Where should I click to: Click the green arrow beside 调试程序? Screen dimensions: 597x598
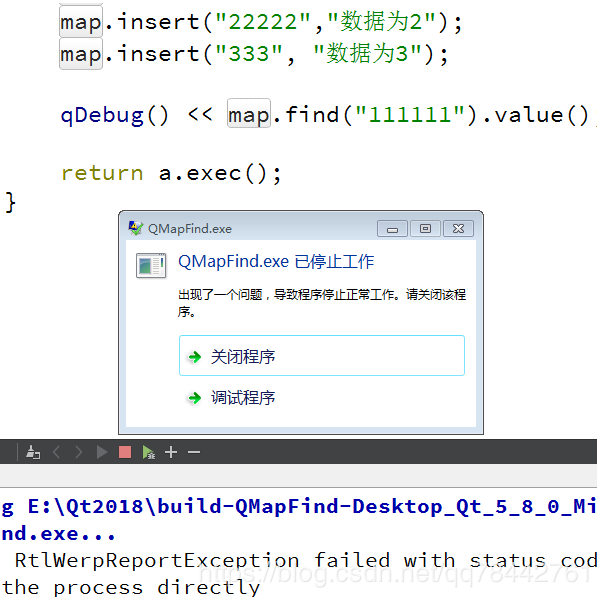(195, 398)
